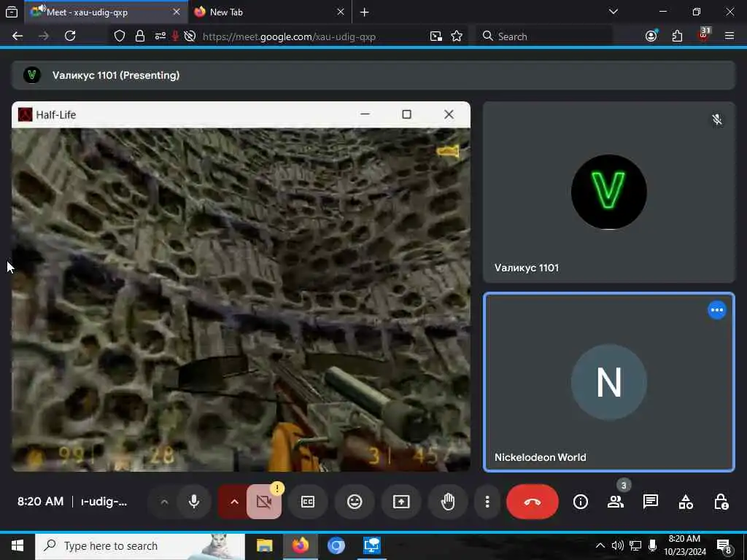The image size is (747, 560).
Task: Open tracking protection shield icon
Action: [x=120, y=36]
